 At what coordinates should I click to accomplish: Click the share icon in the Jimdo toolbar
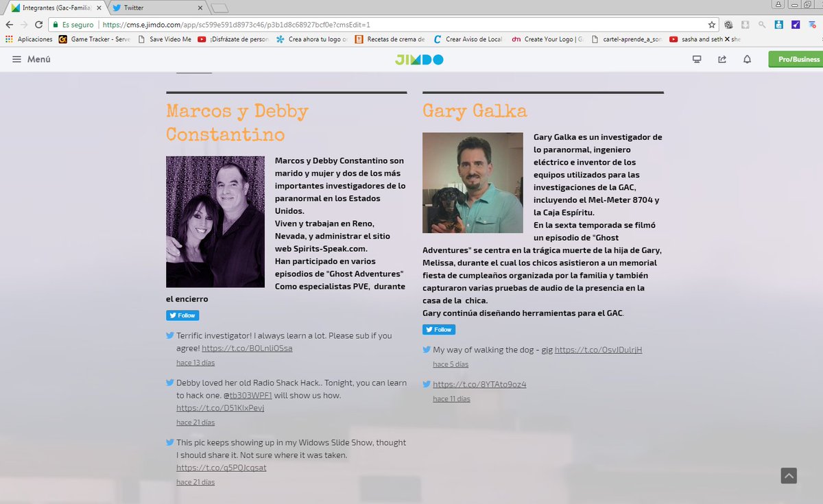coord(721,60)
